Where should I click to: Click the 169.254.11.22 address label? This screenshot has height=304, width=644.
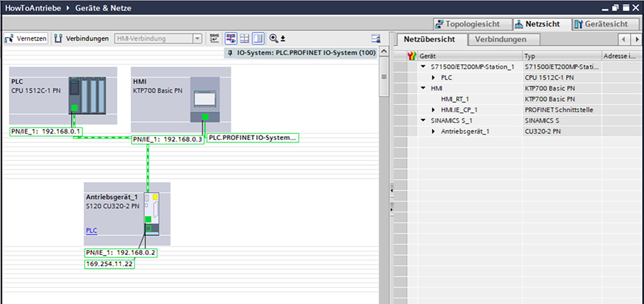point(110,264)
